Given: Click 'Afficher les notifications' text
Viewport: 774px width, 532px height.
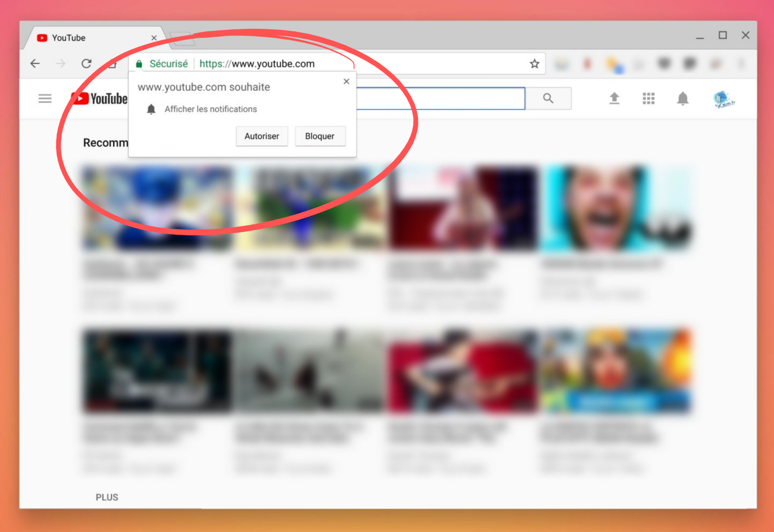Looking at the screenshot, I should click(210, 109).
